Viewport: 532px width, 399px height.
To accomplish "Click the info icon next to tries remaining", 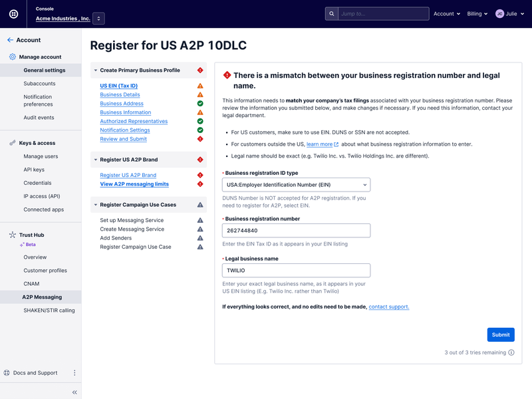I will (510, 354).
